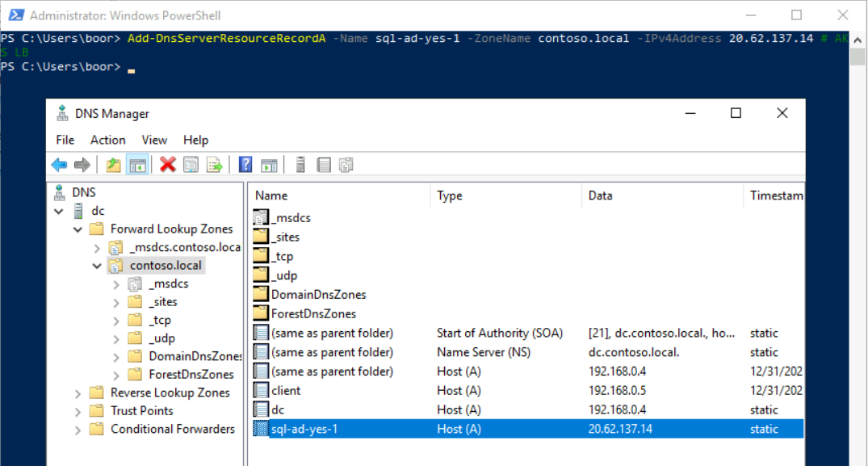Viewport: 868px width, 466px height.
Task: Open Properties from the toolbar icon
Action: [191, 165]
